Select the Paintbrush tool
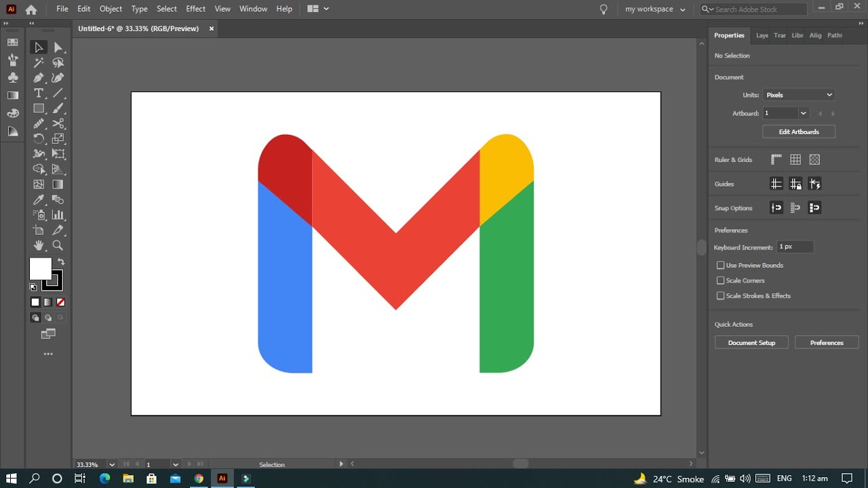Image resolution: width=868 pixels, height=488 pixels. pyautogui.click(x=58, y=108)
